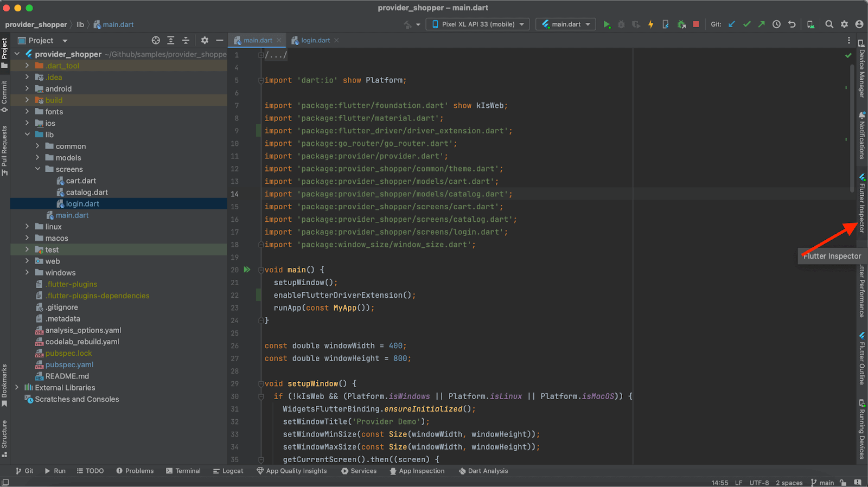Click the main Git branch widget

click(822, 483)
